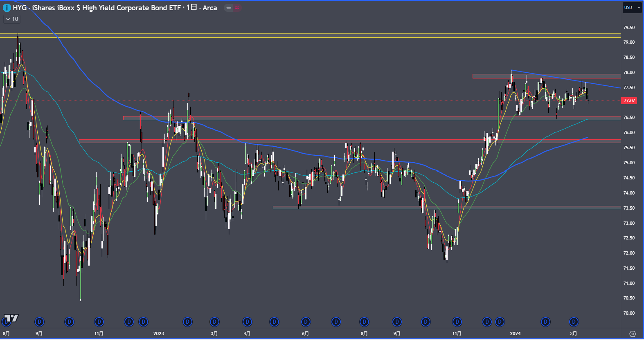This screenshot has height=340, width=644.
Task: Open the August 2023 dividend marker
Action: click(364, 322)
